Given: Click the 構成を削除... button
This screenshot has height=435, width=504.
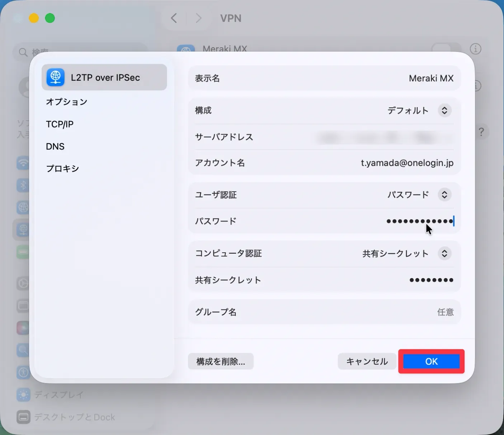Looking at the screenshot, I should tap(221, 362).
